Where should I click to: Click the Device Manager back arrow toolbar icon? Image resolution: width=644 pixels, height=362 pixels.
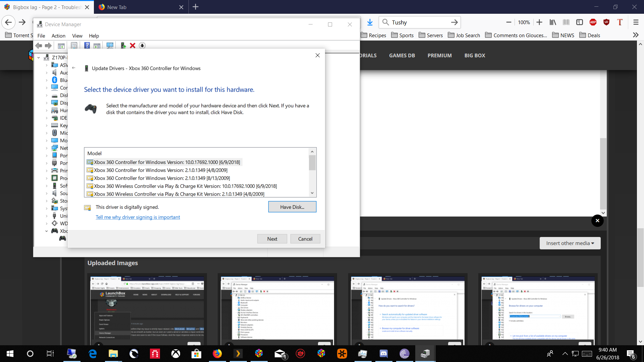pyautogui.click(x=39, y=46)
